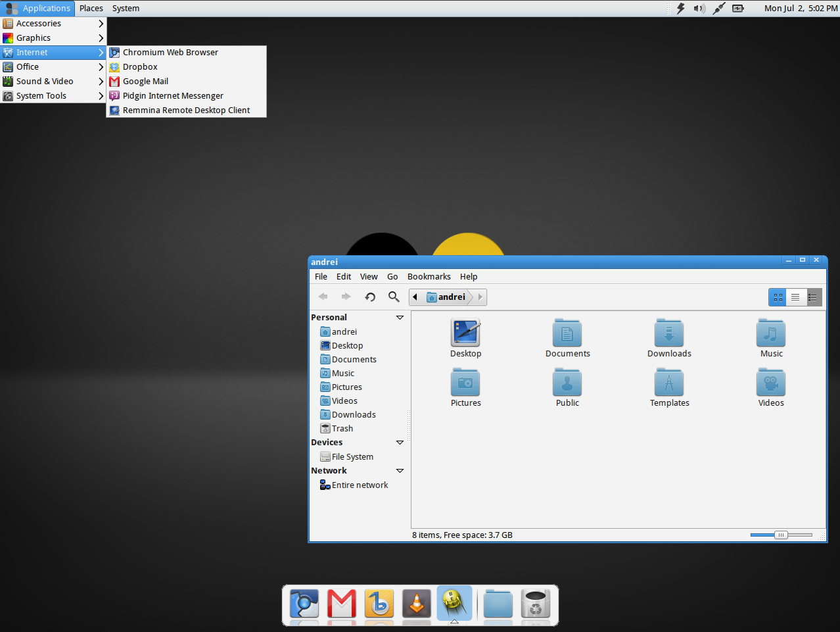The image size is (840, 632).
Task: Select Entire network in the sidebar
Action: [354, 485]
